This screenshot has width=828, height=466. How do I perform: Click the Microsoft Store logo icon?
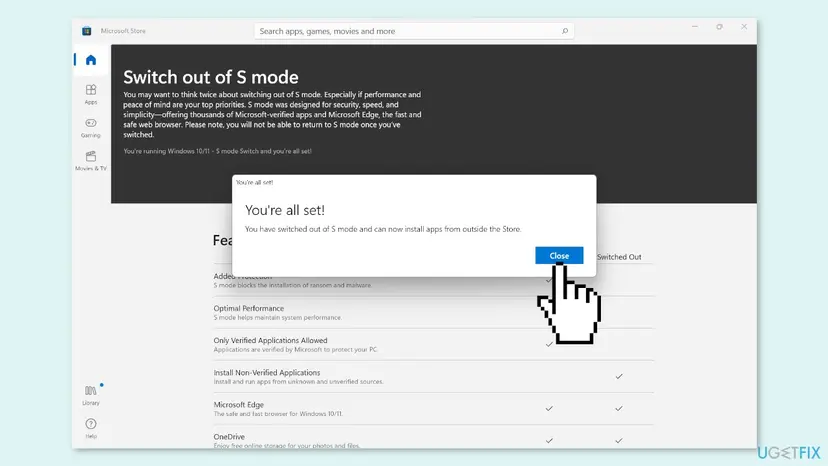(87, 31)
